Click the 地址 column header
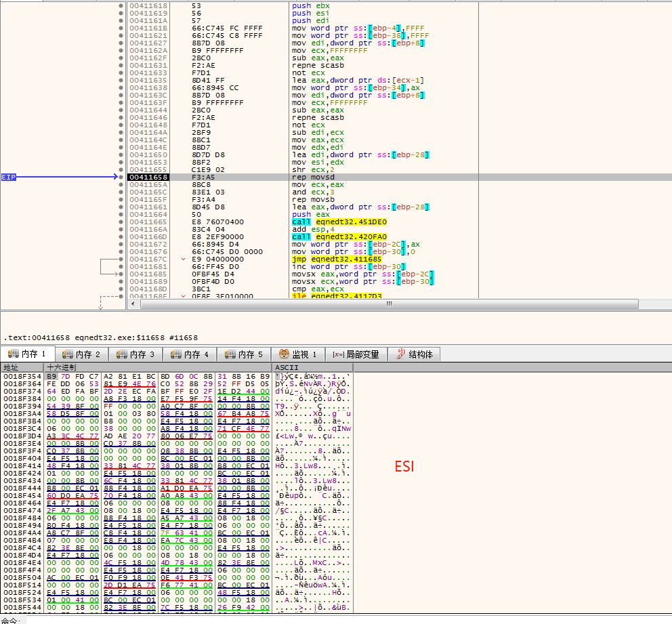672x624 pixels. pyautogui.click(x=22, y=368)
